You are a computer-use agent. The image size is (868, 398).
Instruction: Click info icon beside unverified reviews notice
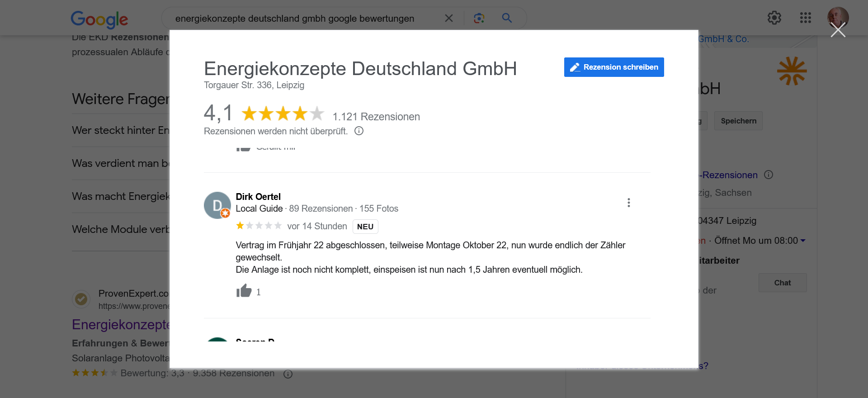[x=359, y=131]
